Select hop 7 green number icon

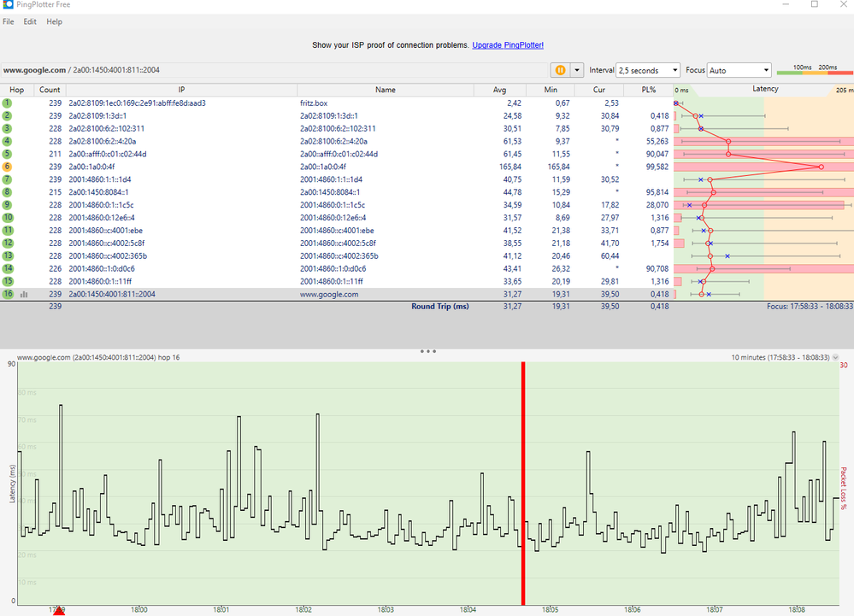coord(7,179)
